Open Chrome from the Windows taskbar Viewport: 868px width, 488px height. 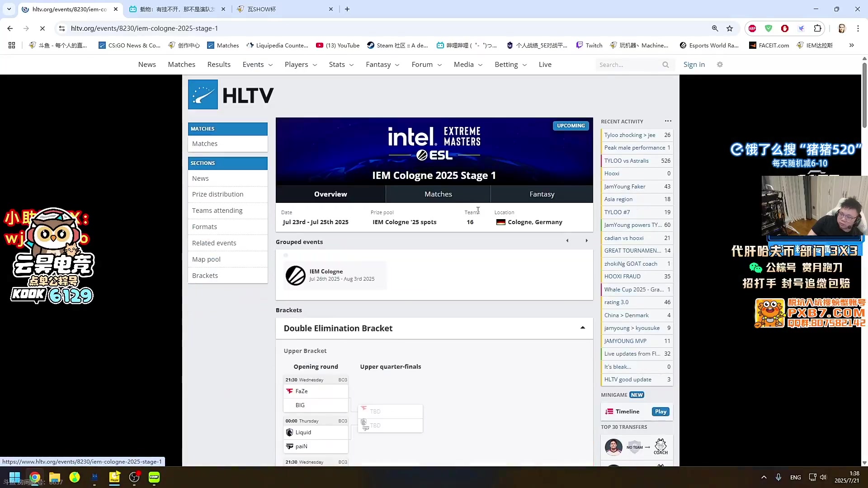click(x=35, y=477)
